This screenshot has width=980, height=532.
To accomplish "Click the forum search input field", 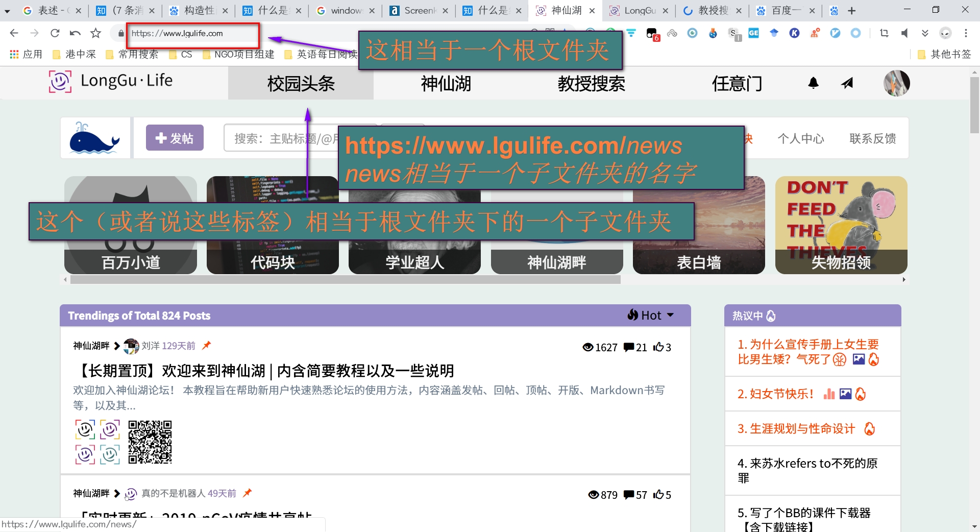I will (281, 138).
